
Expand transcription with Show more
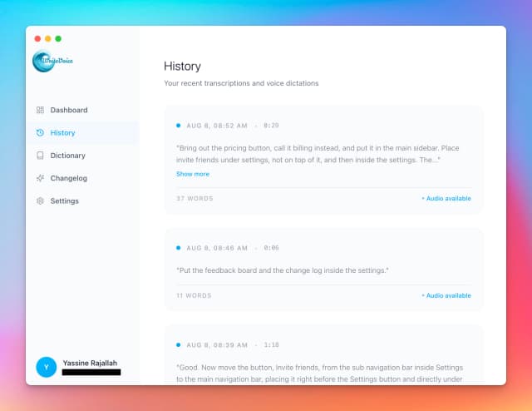193,174
